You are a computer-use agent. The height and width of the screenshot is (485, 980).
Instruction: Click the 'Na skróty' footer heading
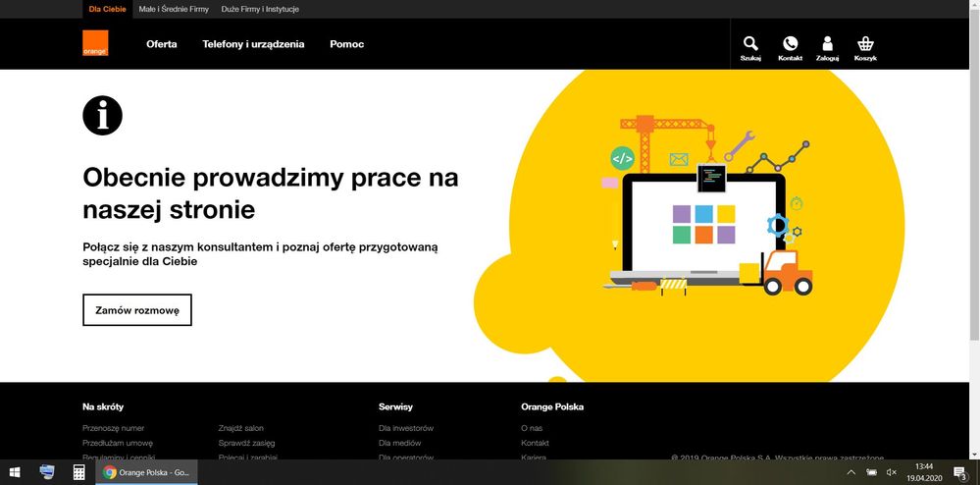coord(103,406)
